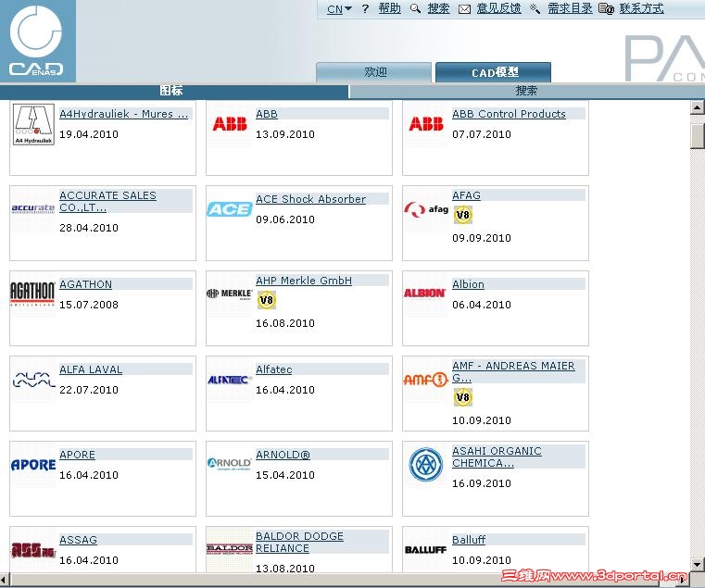
Task: Open the ASSAG catalog link
Action: 78,540
